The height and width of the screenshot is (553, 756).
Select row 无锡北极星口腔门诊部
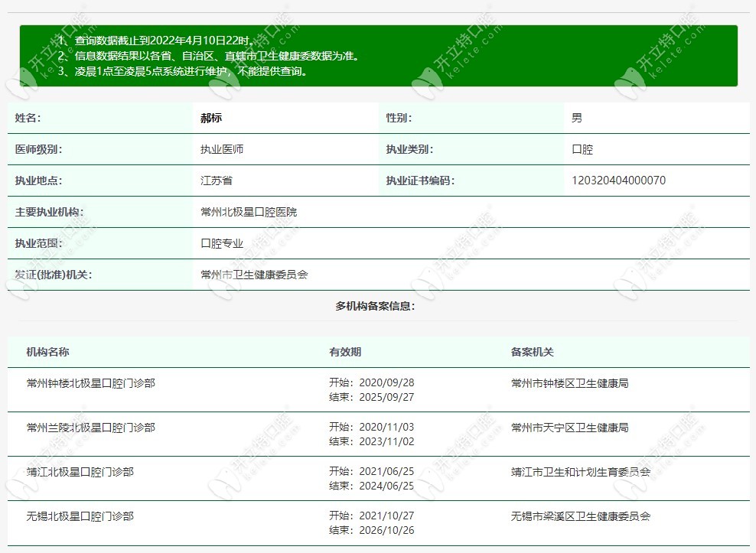[379, 523]
